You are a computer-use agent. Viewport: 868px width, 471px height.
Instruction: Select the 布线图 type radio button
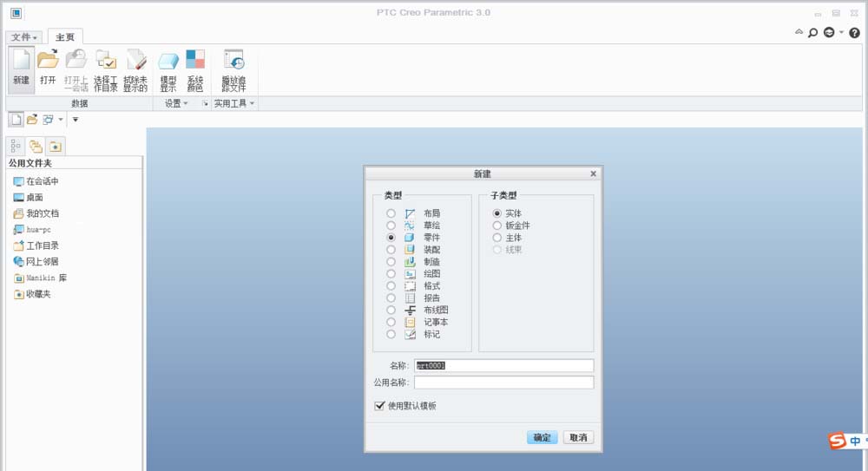pos(391,310)
